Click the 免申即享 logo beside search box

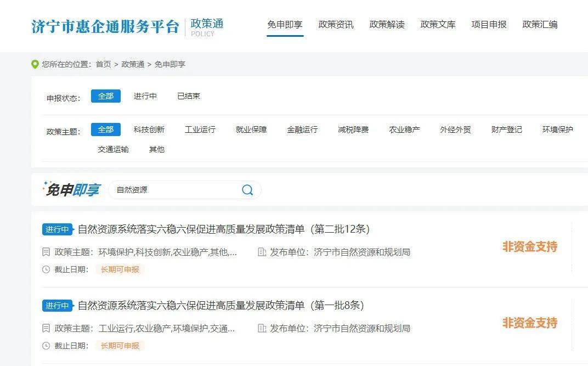coord(72,189)
